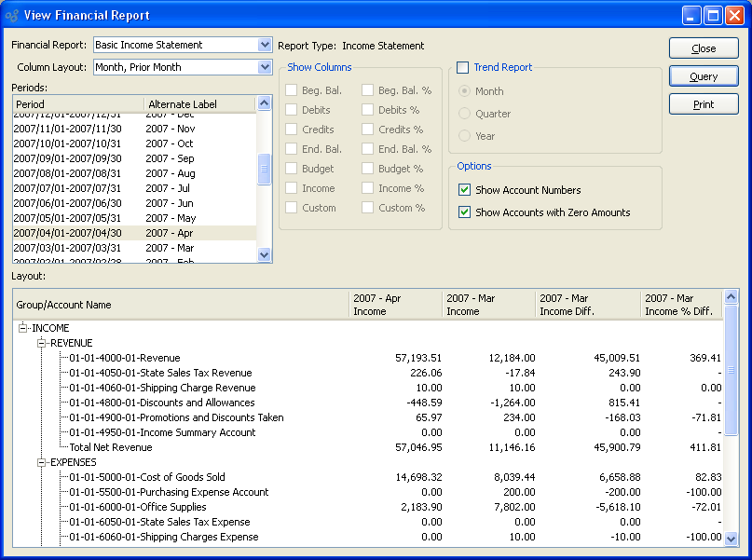Click the Print button
Image resolution: width=752 pixels, height=560 pixels.
tap(704, 104)
